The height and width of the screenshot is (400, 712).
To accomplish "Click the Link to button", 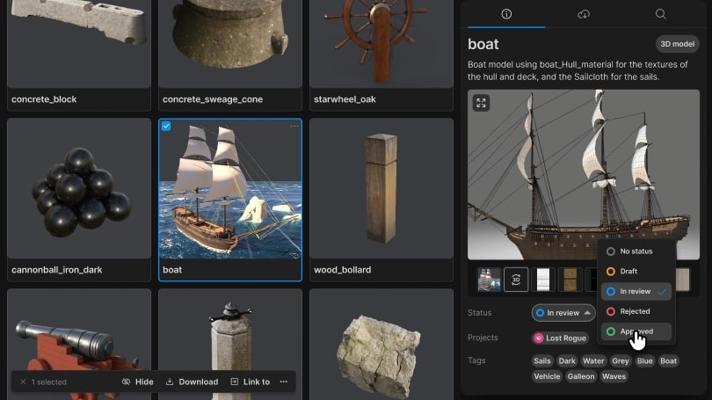I will 249,381.
